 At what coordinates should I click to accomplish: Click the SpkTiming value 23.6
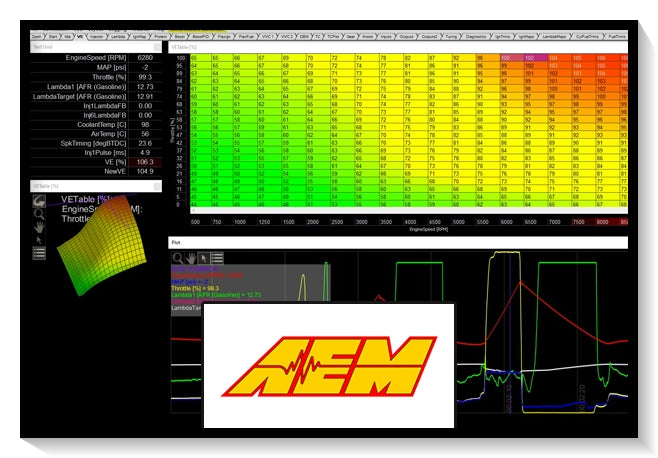pyautogui.click(x=145, y=143)
